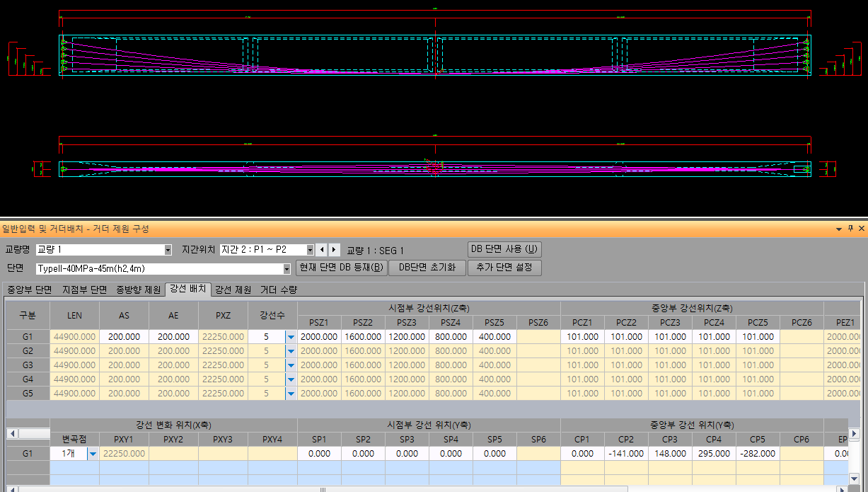The width and height of the screenshot is (868, 492).
Task: Open panel options menu arrow in title bar
Action: [x=839, y=229]
